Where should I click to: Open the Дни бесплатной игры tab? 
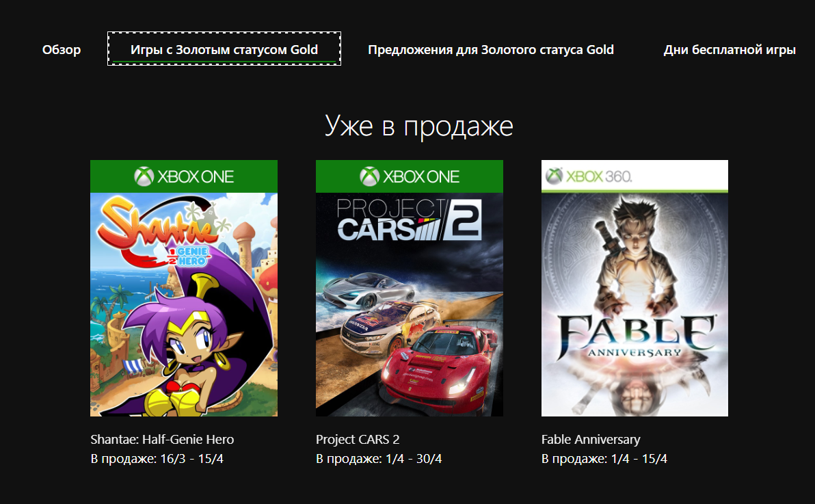click(x=730, y=49)
